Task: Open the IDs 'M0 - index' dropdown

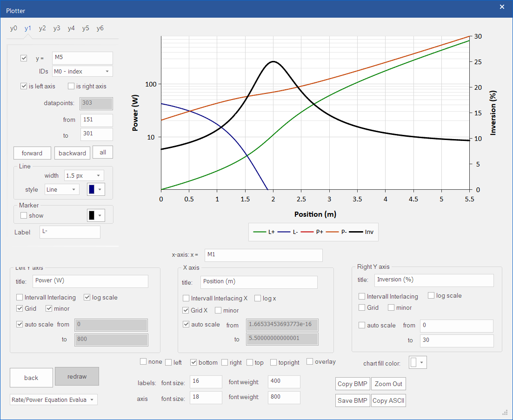Action: point(82,71)
